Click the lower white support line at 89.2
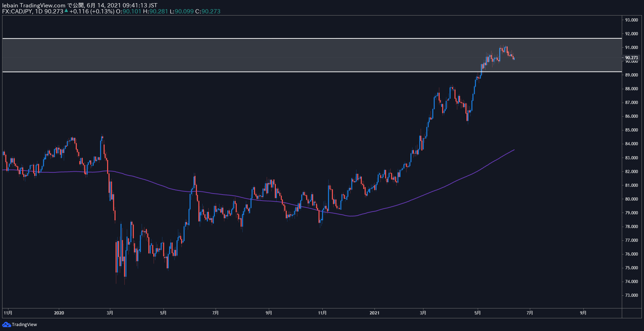Screen dimensions: 644x331 [312, 72]
